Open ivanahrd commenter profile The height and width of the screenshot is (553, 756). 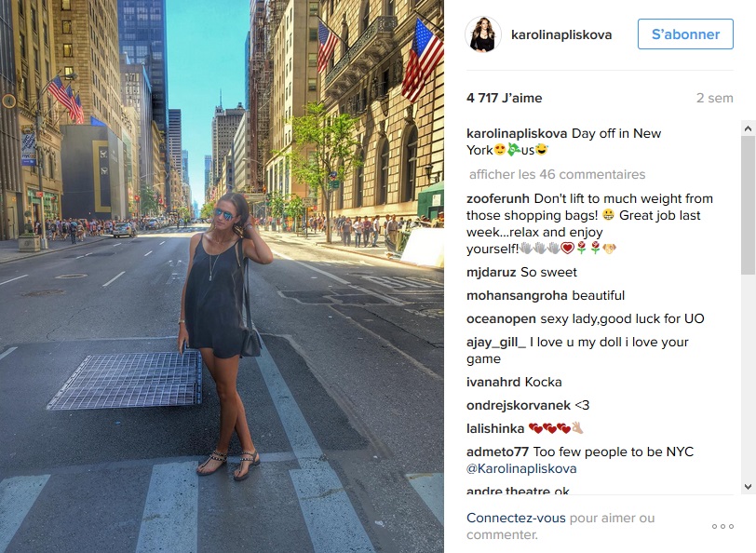click(x=493, y=382)
